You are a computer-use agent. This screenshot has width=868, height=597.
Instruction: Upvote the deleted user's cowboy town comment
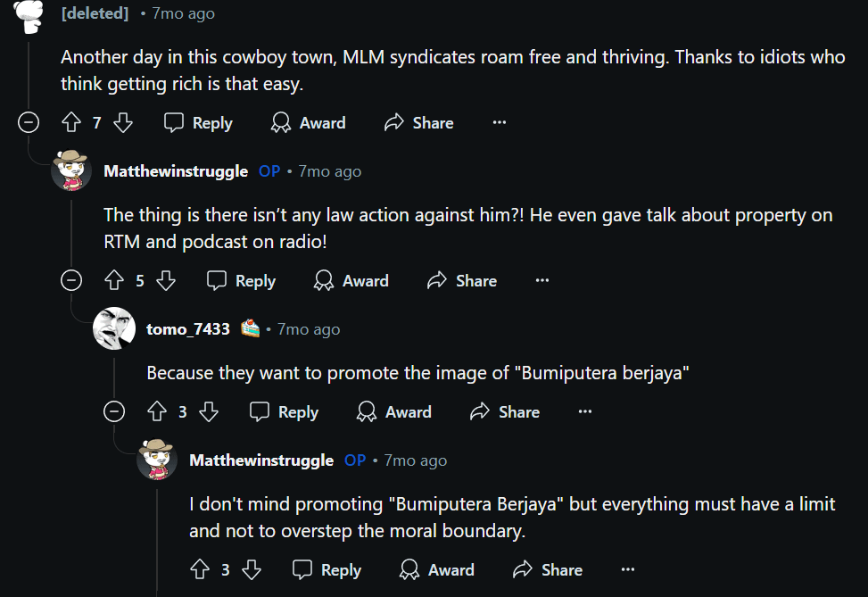71,123
